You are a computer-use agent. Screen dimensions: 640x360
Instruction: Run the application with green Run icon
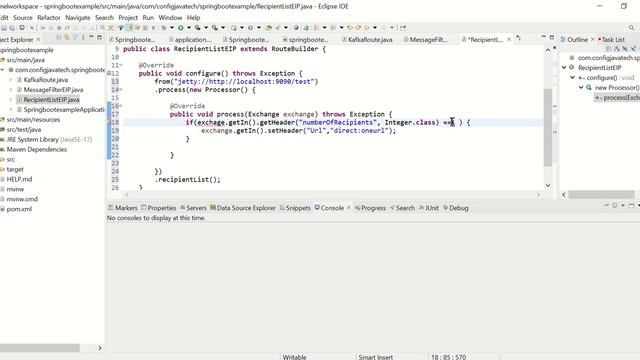tap(180, 28)
